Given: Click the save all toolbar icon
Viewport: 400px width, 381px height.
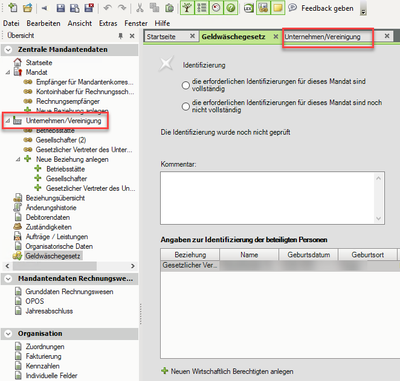Looking at the screenshot, I should click(75, 8).
